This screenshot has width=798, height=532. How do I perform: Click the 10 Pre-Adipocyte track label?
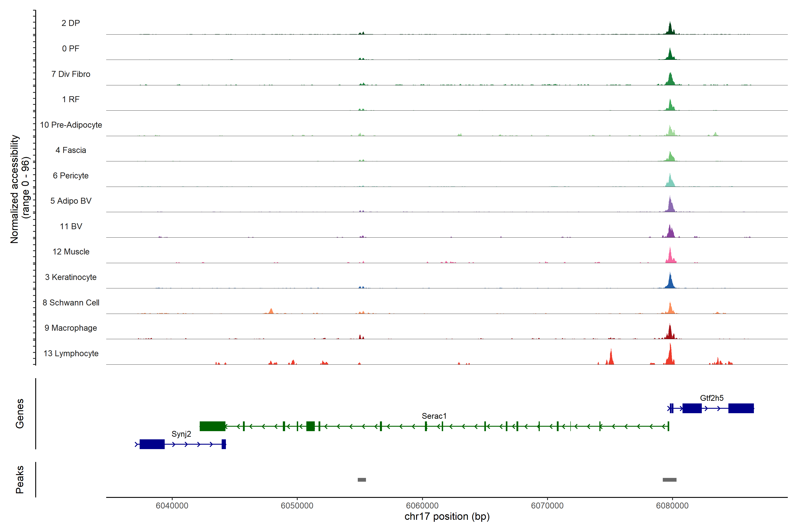coord(71,125)
